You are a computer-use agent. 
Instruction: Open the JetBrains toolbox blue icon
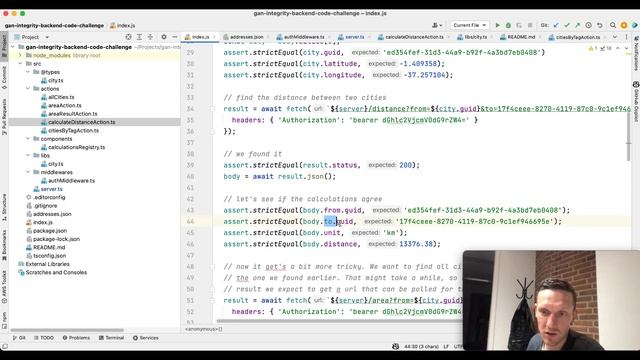pos(635,25)
